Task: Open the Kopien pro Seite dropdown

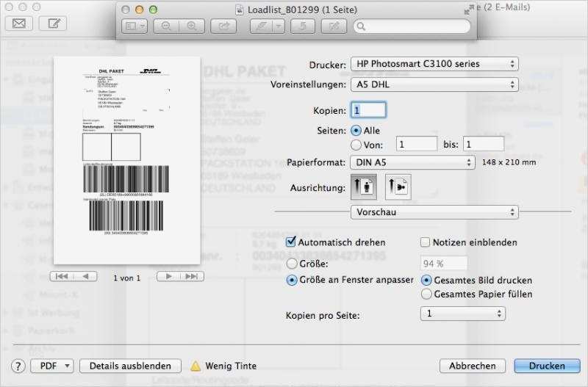Action: coord(463,314)
